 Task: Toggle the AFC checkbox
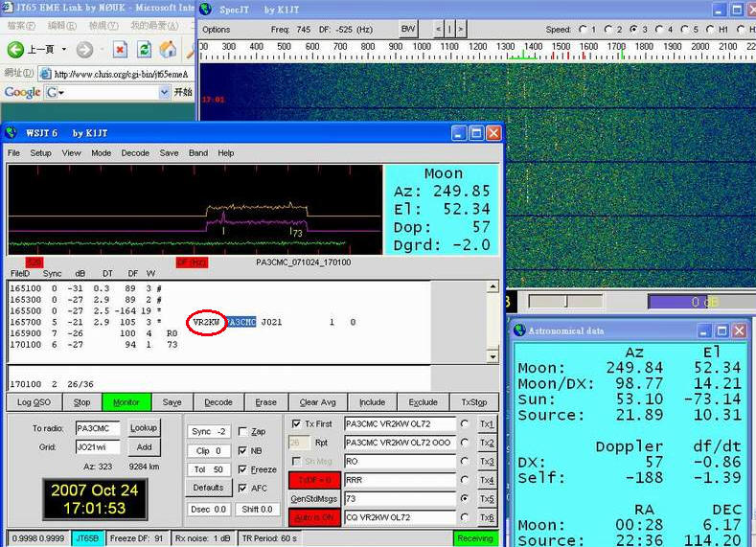[x=242, y=489]
